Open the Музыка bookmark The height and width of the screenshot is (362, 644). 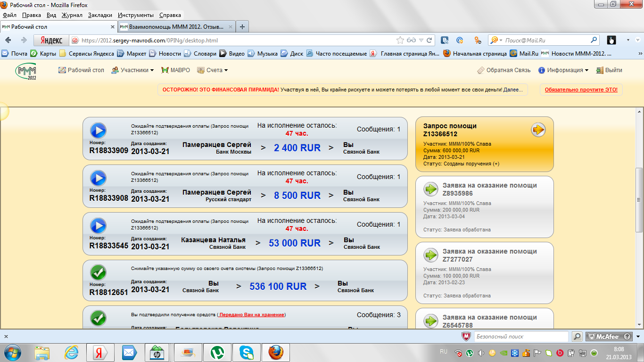pos(263,54)
